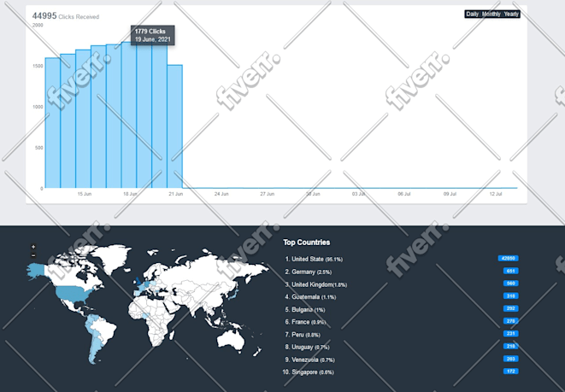Image resolution: width=565 pixels, height=392 pixels.
Task: Select Peru (0.8%) row
Action: pyautogui.click(x=303, y=335)
